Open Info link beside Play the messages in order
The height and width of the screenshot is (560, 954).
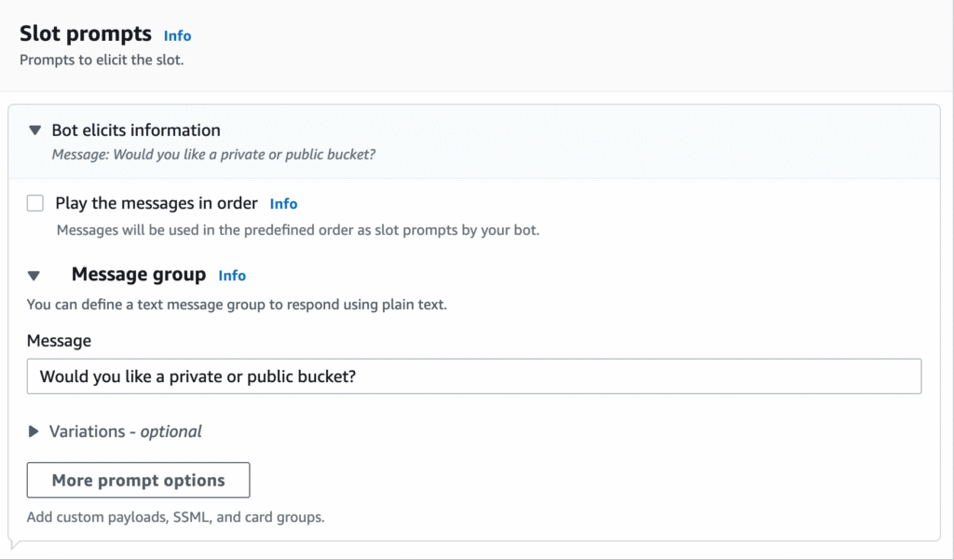(283, 204)
